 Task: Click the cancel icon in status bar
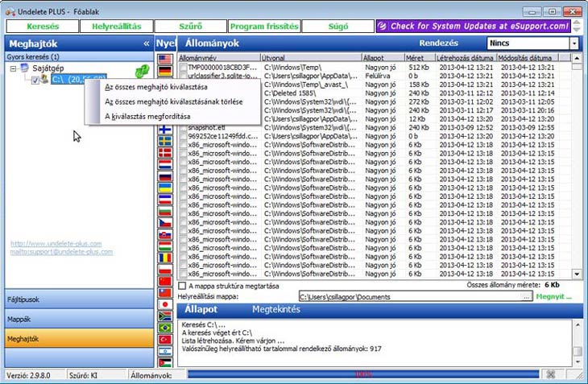pyautogui.click(x=551, y=374)
